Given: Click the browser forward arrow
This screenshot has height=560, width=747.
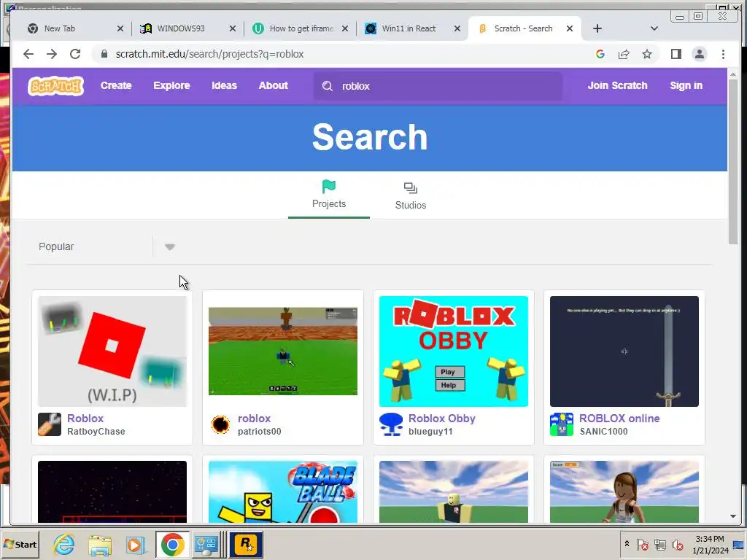Looking at the screenshot, I should (52, 54).
